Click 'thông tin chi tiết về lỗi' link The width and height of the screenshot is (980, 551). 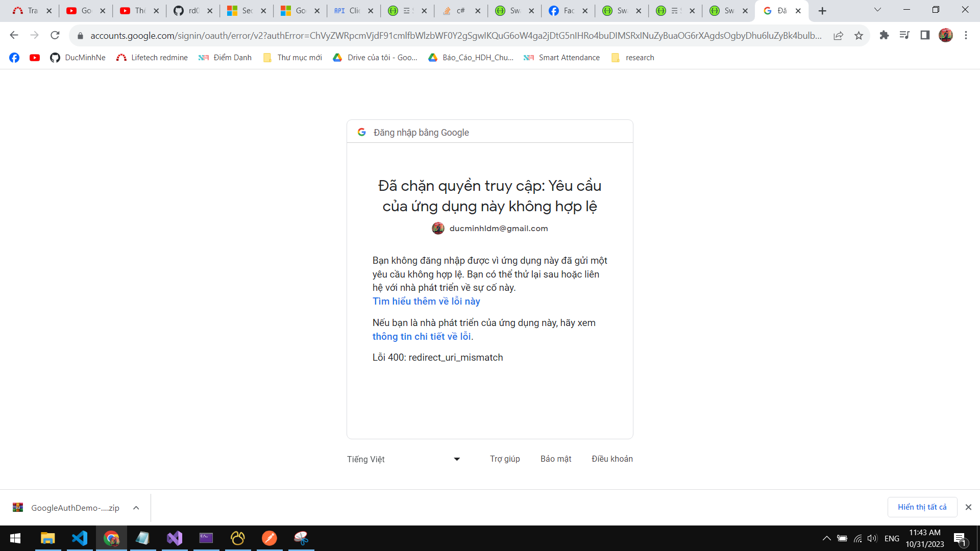422,337
